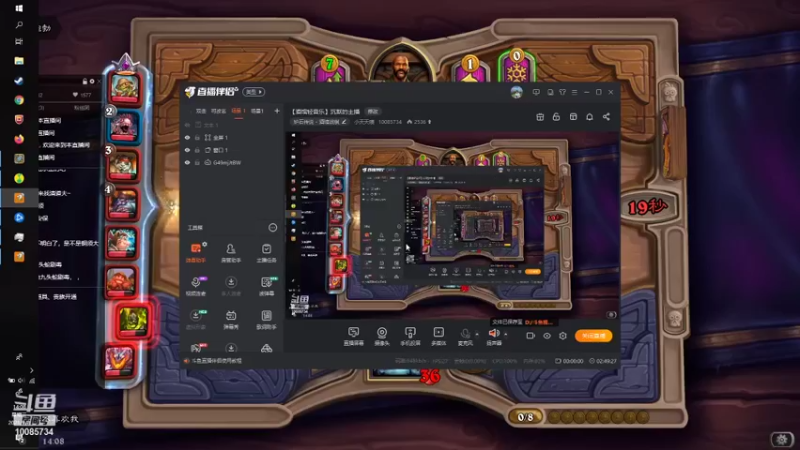This screenshot has width=800, height=450.
Task: Toggle visibility of the 窗口 1 source
Action: (187, 150)
